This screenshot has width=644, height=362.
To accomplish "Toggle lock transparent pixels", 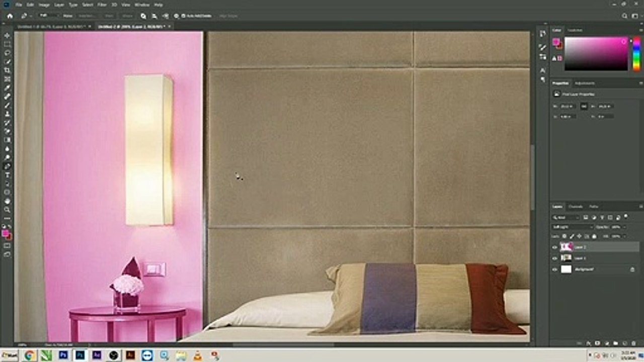I will pos(565,236).
